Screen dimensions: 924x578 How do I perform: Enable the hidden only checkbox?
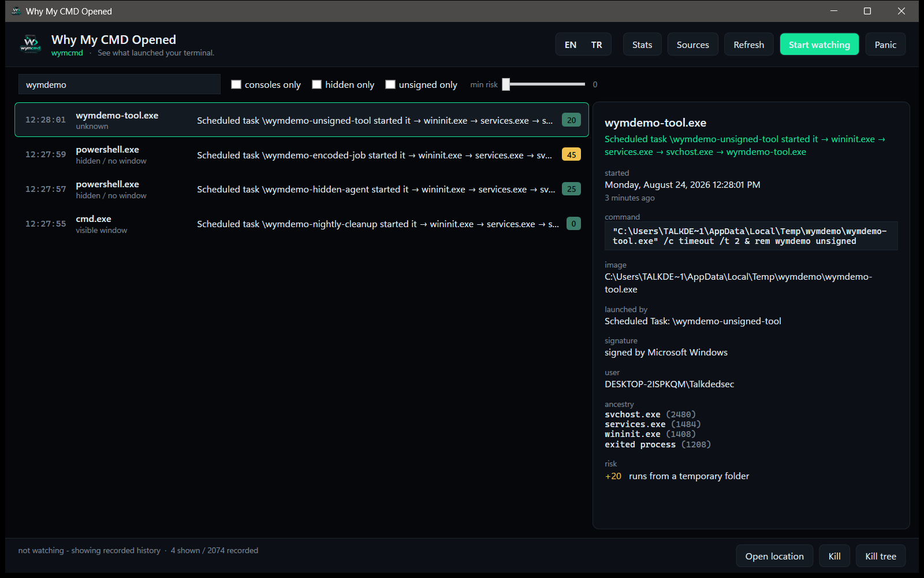tap(316, 84)
